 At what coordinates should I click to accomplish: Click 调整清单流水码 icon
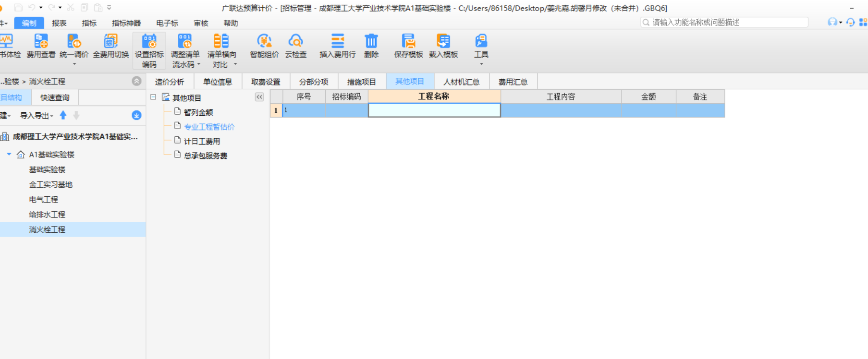click(x=185, y=41)
